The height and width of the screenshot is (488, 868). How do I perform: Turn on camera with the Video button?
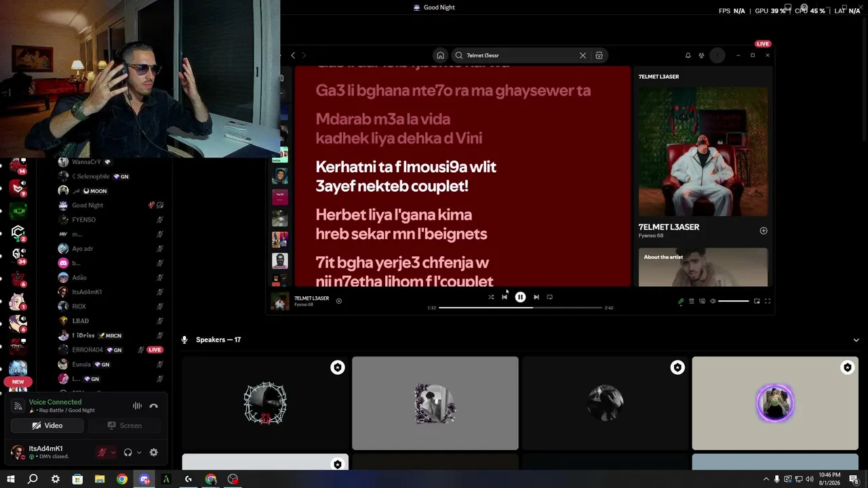point(47,426)
